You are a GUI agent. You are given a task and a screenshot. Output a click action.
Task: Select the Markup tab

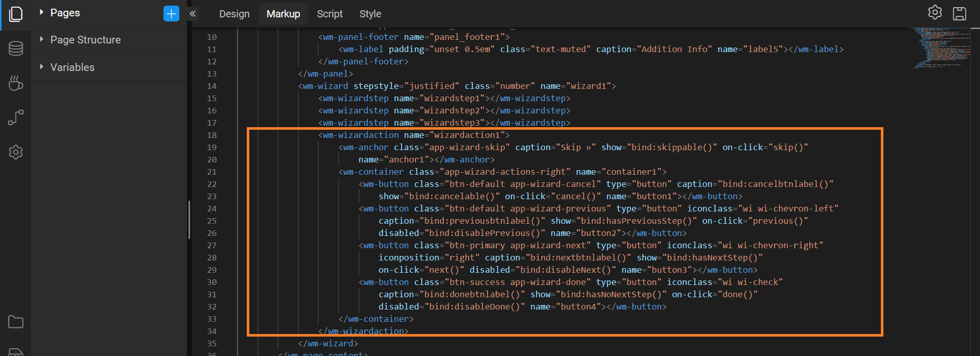283,14
